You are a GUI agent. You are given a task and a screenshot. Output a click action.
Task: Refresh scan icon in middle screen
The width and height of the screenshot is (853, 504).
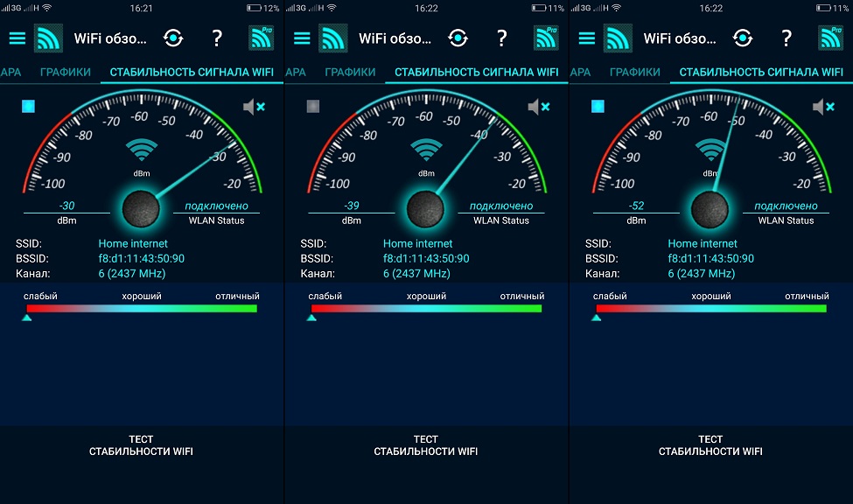coord(458,38)
